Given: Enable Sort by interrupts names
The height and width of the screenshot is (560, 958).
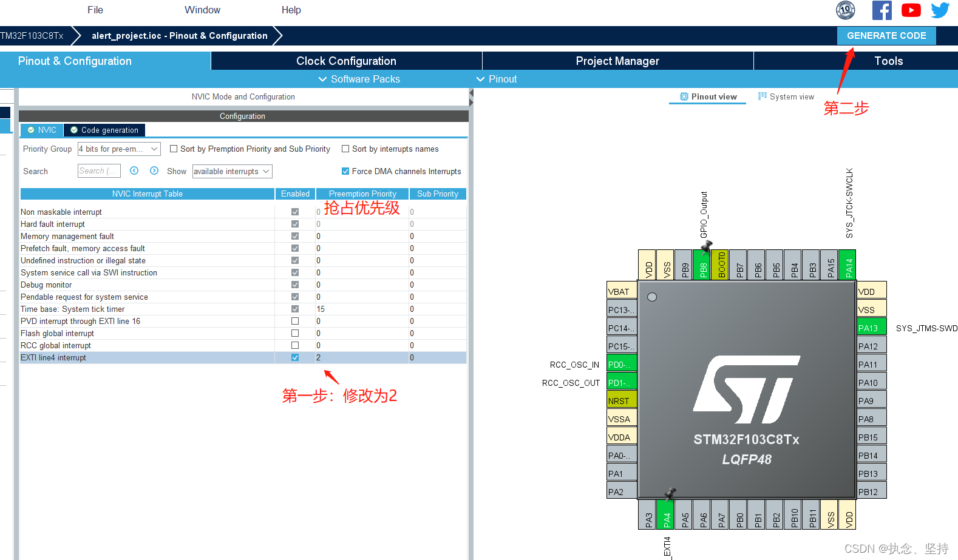Looking at the screenshot, I should click(345, 149).
